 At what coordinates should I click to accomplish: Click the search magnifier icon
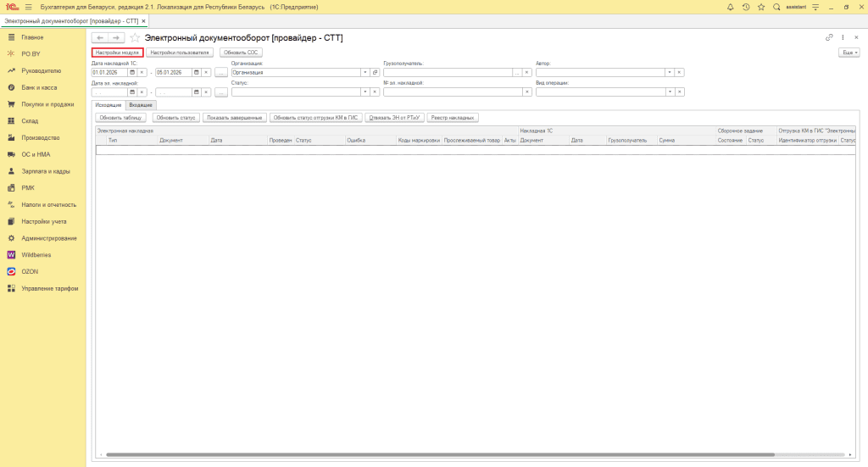click(x=776, y=7)
